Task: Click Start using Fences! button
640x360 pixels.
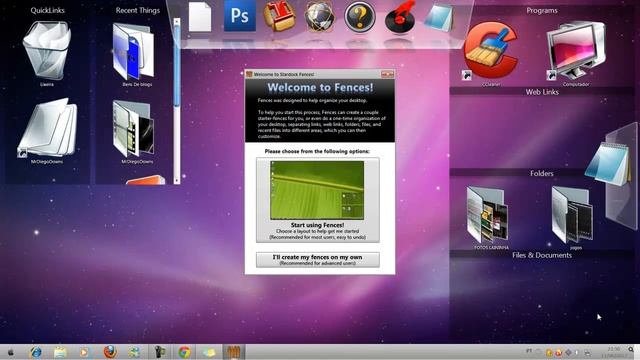Action: tap(318, 200)
